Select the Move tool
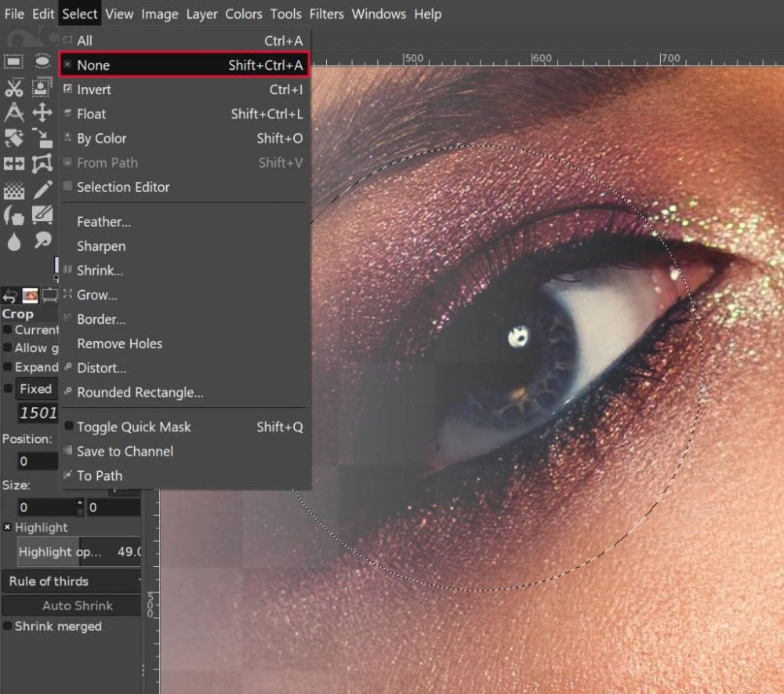Viewport: 784px width, 694px height. 42,113
